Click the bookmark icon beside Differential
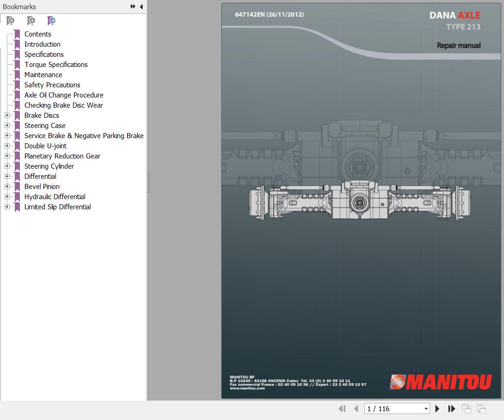Viewport: 504px width, 420px height. (17, 176)
